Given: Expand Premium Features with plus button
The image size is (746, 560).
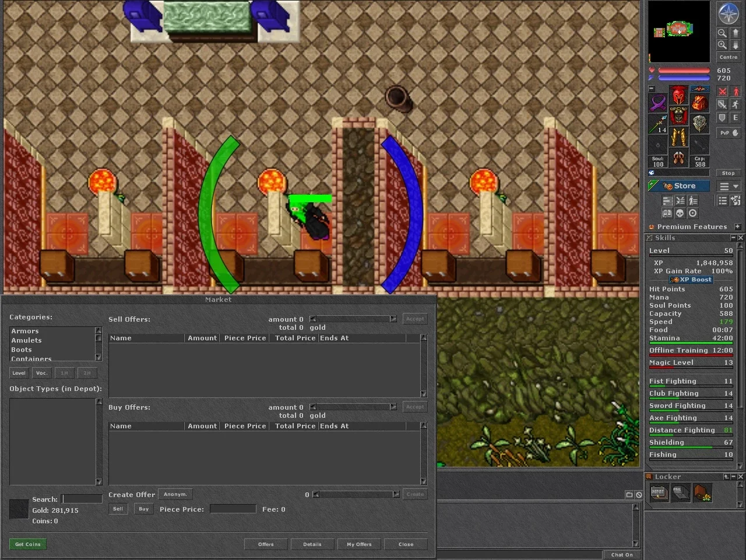Looking at the screenshot, I should (x=737, y=227).
